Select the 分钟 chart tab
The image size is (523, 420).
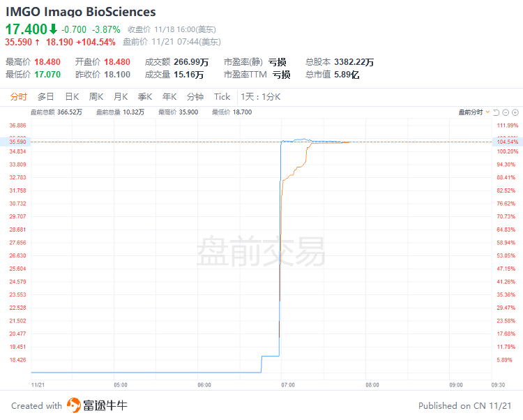195,97
